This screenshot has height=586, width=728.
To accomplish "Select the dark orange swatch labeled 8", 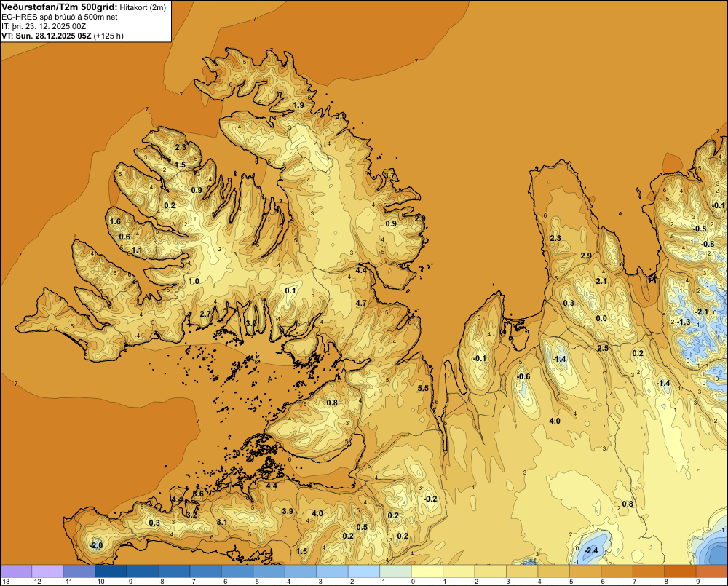I will [x=680, y=571].
